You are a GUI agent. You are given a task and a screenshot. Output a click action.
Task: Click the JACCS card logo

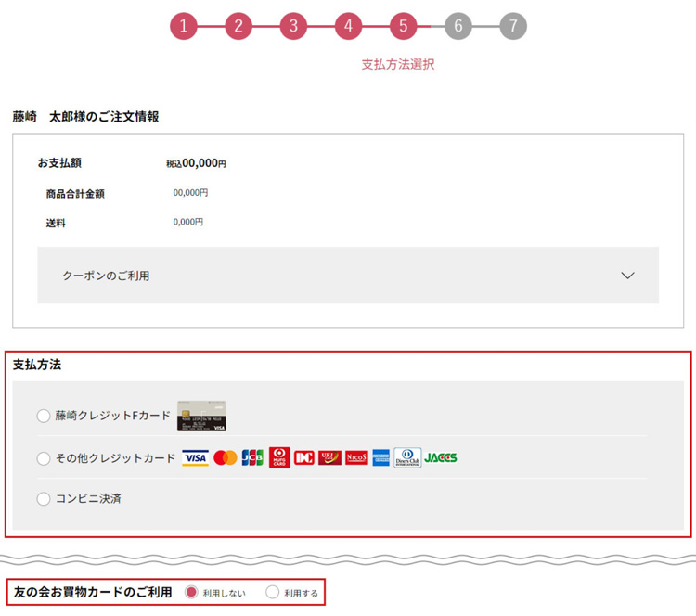point(441,458)
